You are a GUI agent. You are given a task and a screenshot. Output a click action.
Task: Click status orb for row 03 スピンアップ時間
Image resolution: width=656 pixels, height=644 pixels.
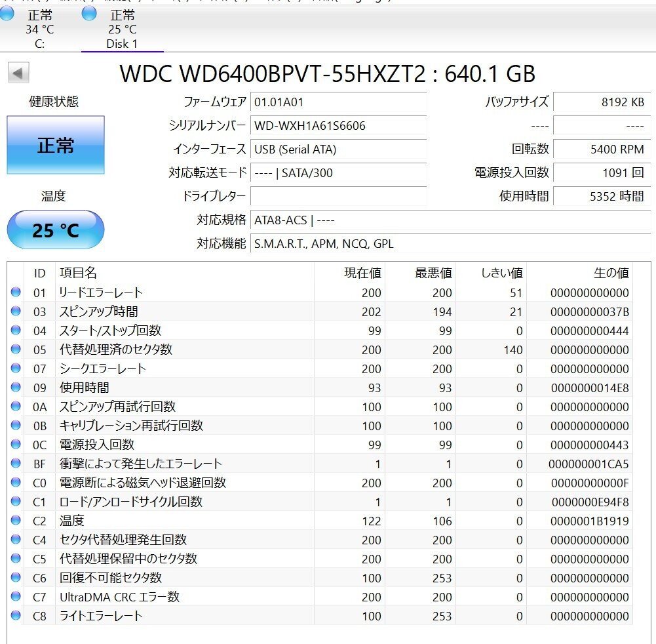[16, 311]
